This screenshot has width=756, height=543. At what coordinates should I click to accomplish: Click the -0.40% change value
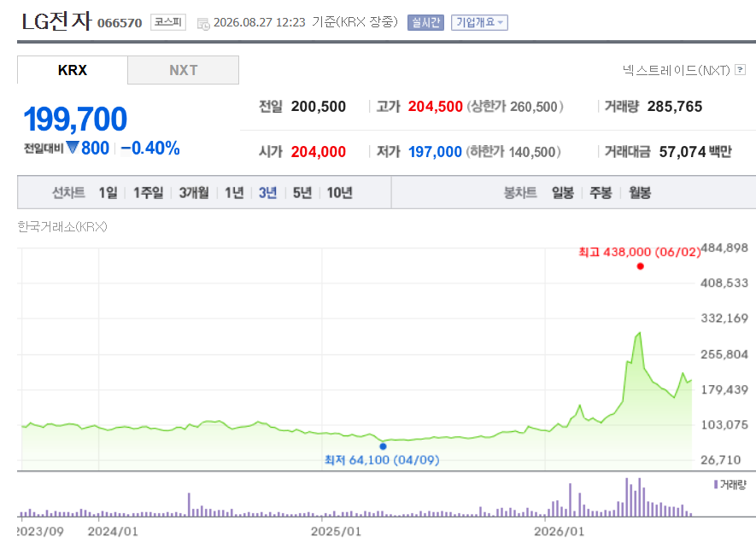(150, 149)
